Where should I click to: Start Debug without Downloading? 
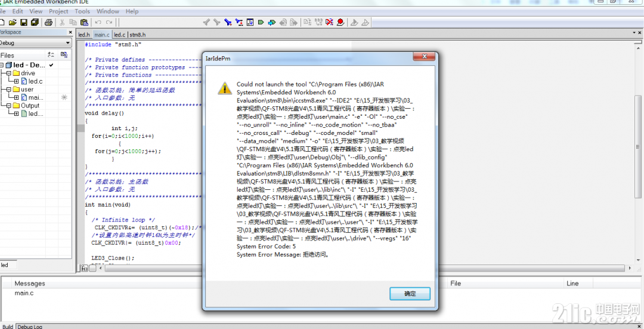(365, 22)
